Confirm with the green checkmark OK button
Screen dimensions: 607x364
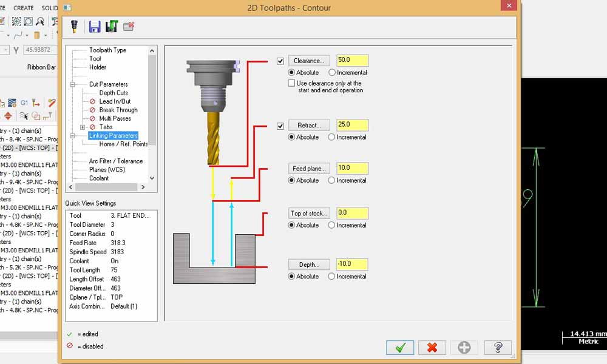point(400,348)
